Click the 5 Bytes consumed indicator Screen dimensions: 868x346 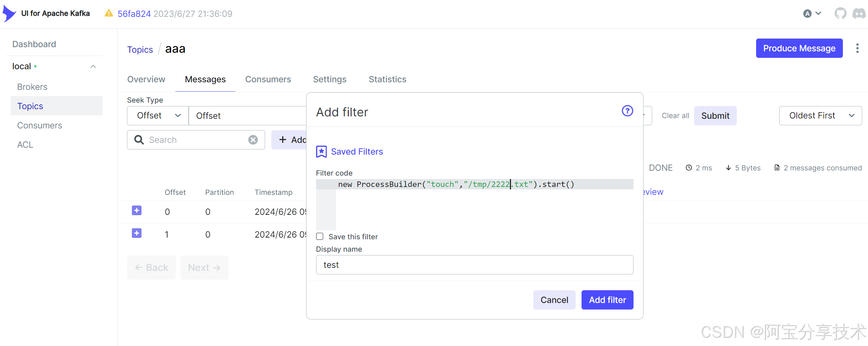coord(743,168)
